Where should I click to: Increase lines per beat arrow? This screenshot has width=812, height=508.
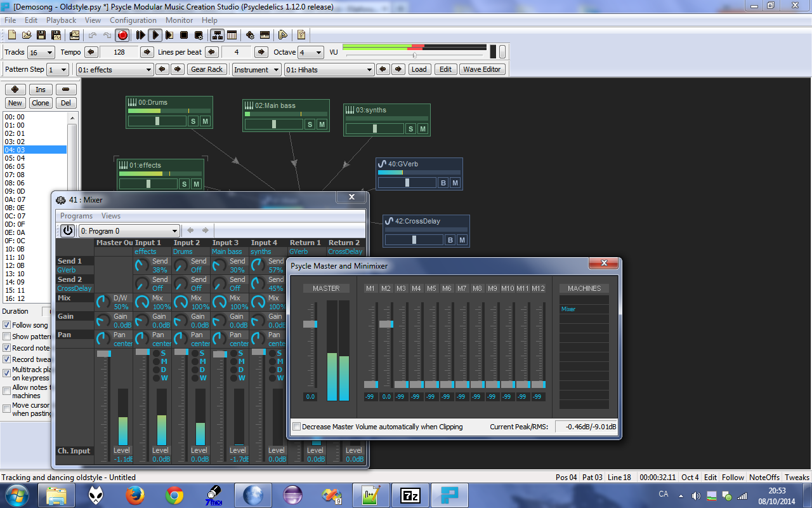point(261,52)
